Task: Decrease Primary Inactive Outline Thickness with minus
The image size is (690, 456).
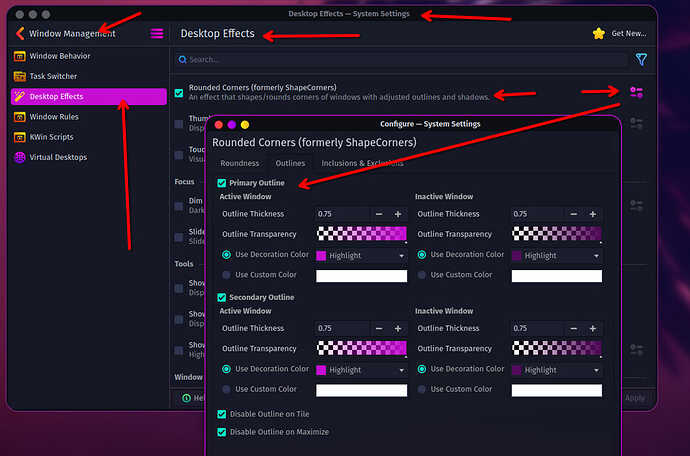Action: click(573, 214)
